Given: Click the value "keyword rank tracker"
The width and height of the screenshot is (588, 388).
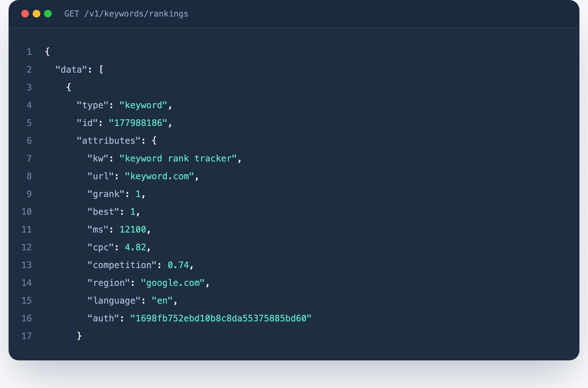Looking at the screenshot, I should coord(178,158).
